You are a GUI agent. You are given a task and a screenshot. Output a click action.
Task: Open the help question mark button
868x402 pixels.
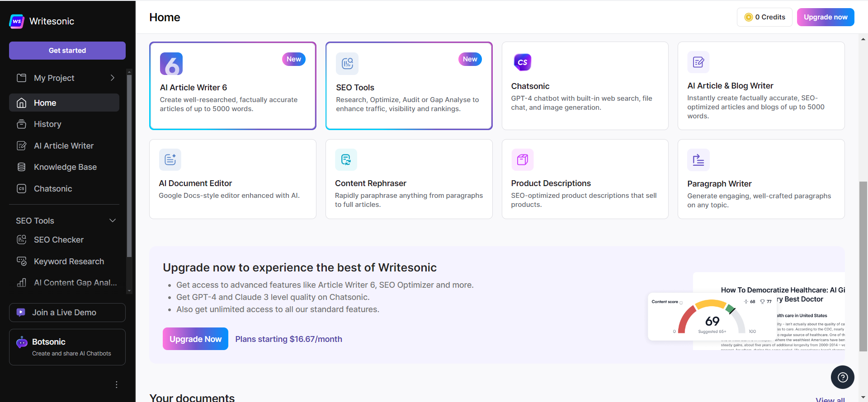(x=842, y=377)
